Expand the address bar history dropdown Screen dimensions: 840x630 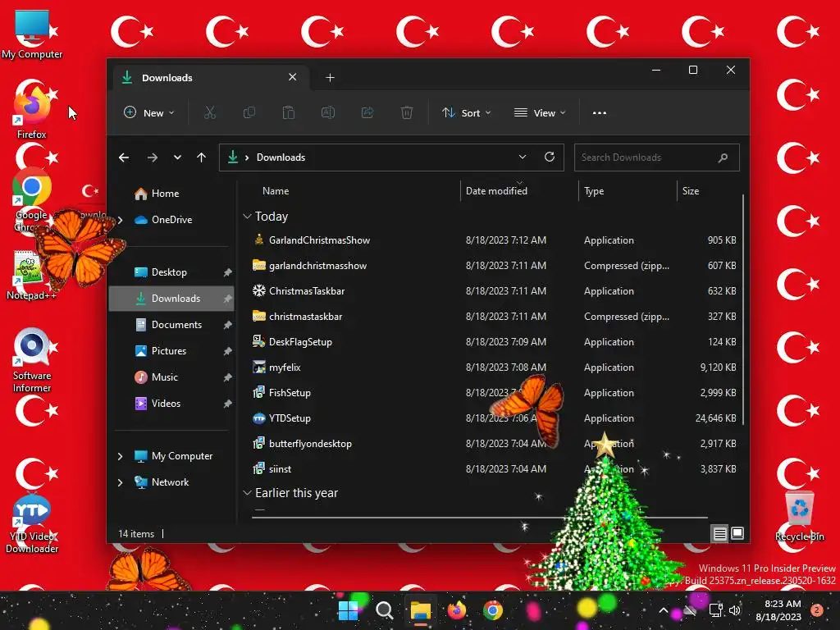[523, 157]
